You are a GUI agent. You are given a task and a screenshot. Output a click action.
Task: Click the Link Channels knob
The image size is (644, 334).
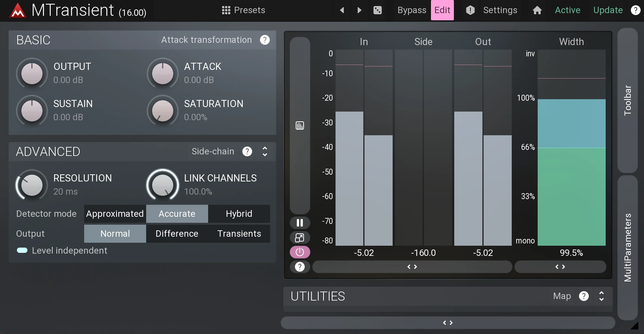[162, 185]
